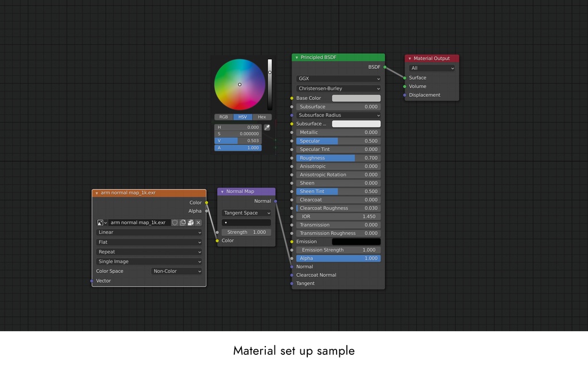Click the Displacement input socket
Image resolution: width=588 pixels, height=368 pixels.
(x=405, y=95)
